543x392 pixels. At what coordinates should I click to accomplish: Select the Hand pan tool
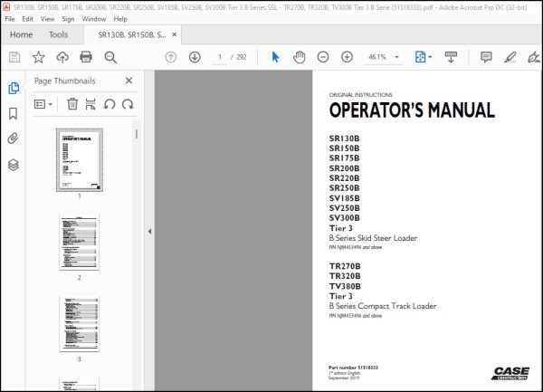tap(300, 57)
